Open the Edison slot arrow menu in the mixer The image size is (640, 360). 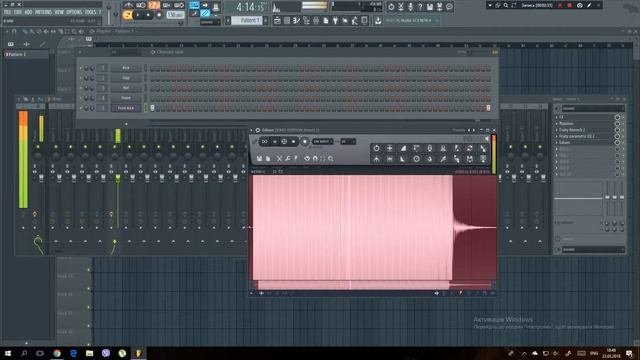click(557, 142)
